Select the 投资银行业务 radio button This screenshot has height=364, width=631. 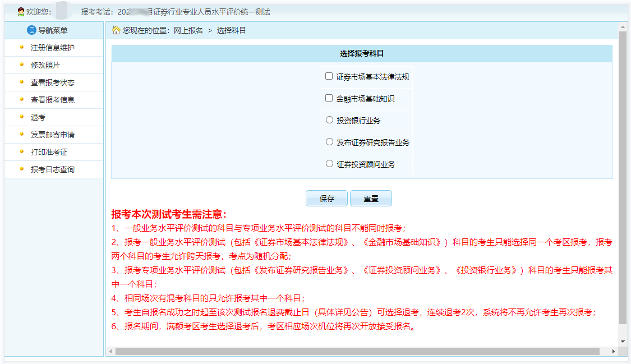tap(329, 119)
